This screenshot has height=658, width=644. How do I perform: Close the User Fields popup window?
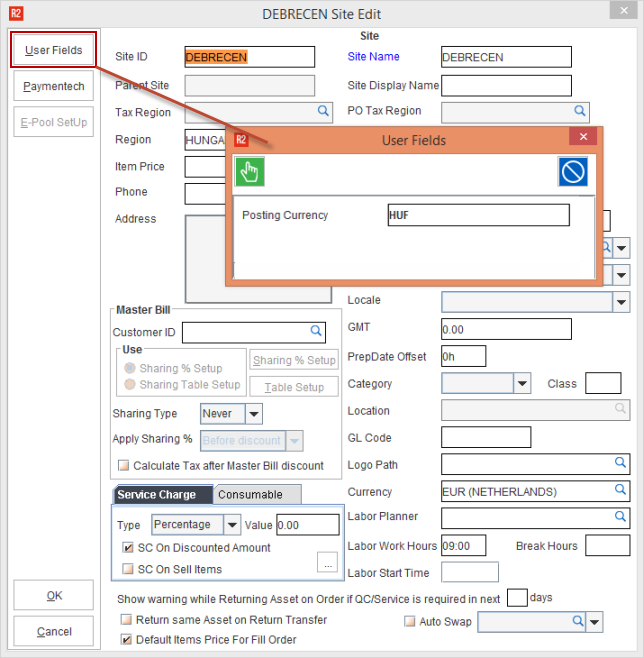point(582,138)
